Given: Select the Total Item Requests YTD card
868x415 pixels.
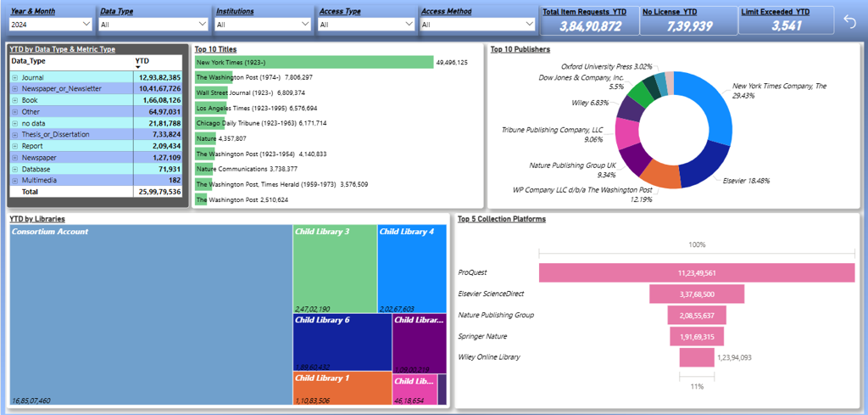Looking at the screenshot, I should [x=590, y=21].
